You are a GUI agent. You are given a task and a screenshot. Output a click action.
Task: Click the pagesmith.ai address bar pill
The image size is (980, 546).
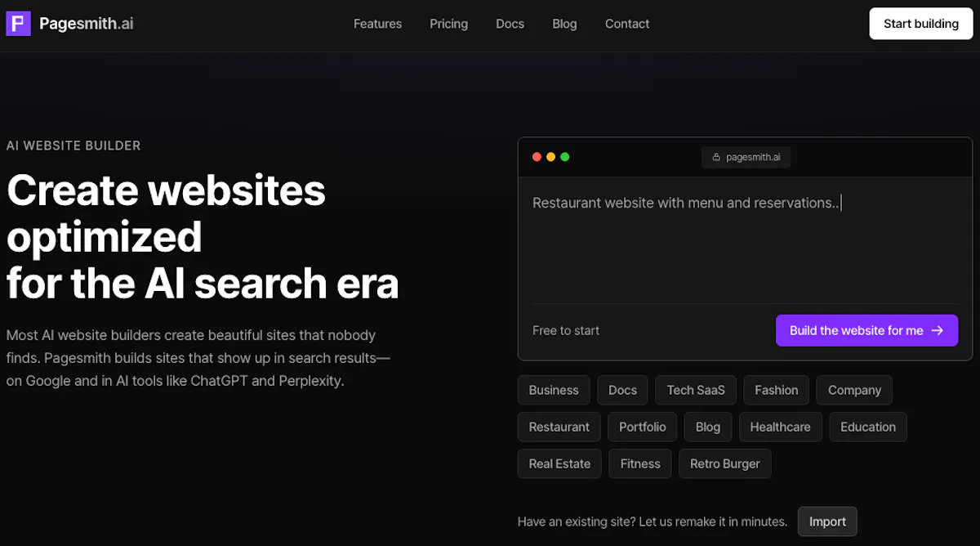pos(746,157)
